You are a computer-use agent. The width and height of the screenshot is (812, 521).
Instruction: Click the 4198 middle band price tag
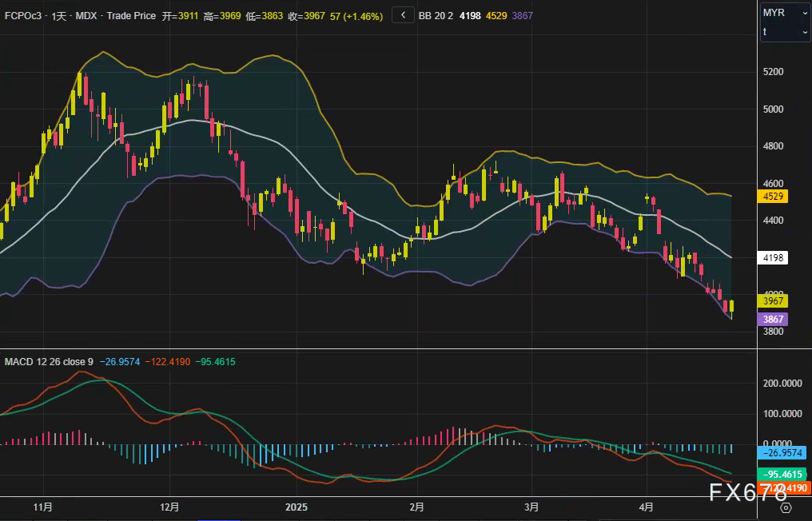(x=773, y=257)
